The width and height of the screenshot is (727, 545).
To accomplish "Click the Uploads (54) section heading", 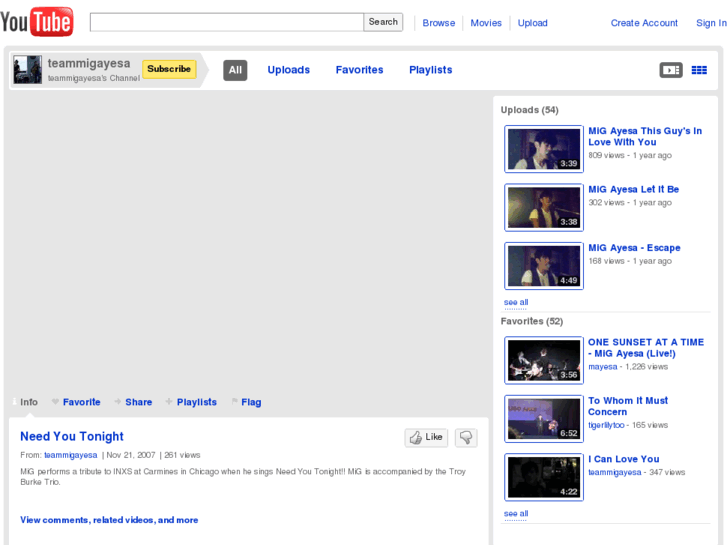I will click(529, 110).
